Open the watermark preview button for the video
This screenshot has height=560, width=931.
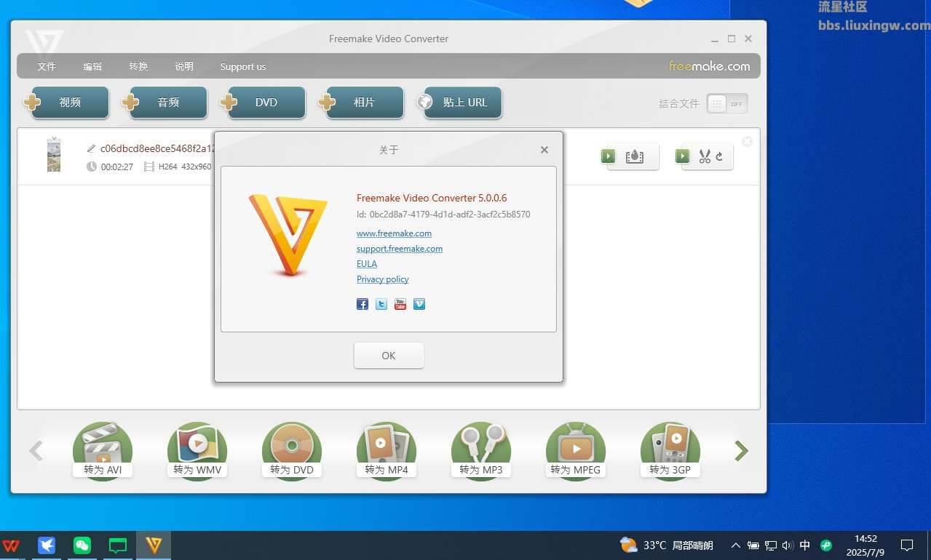click(x=630, y=156)
